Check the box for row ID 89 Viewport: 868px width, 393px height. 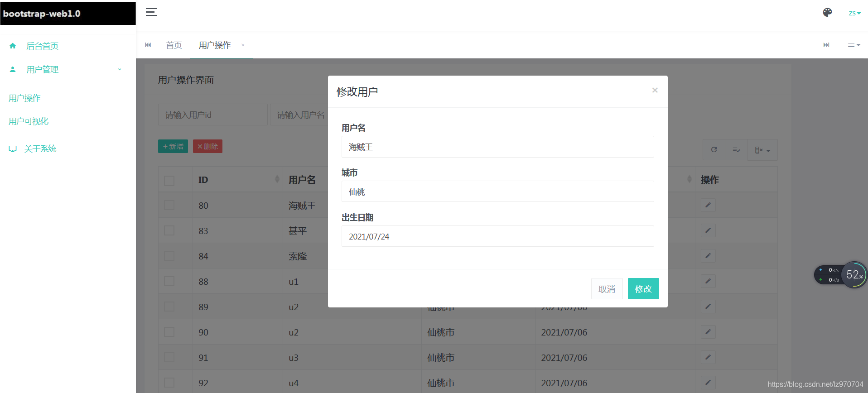[x=169, y=307]
